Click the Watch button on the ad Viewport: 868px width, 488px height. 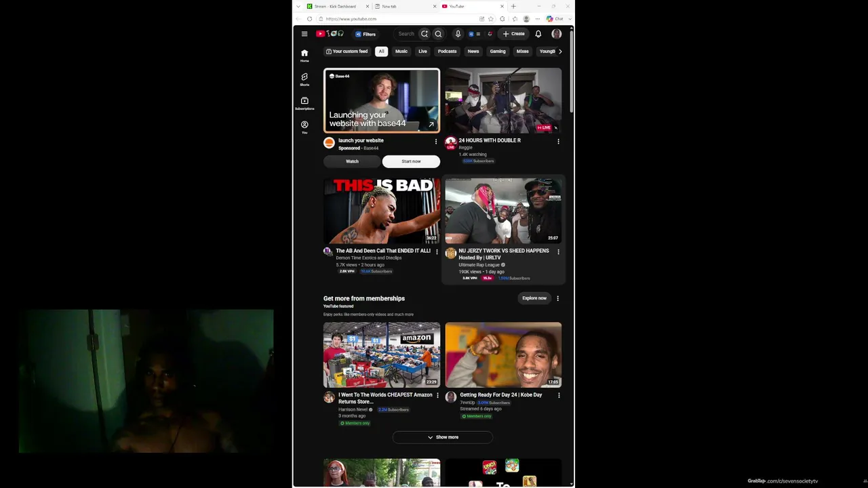pos(352,161)
